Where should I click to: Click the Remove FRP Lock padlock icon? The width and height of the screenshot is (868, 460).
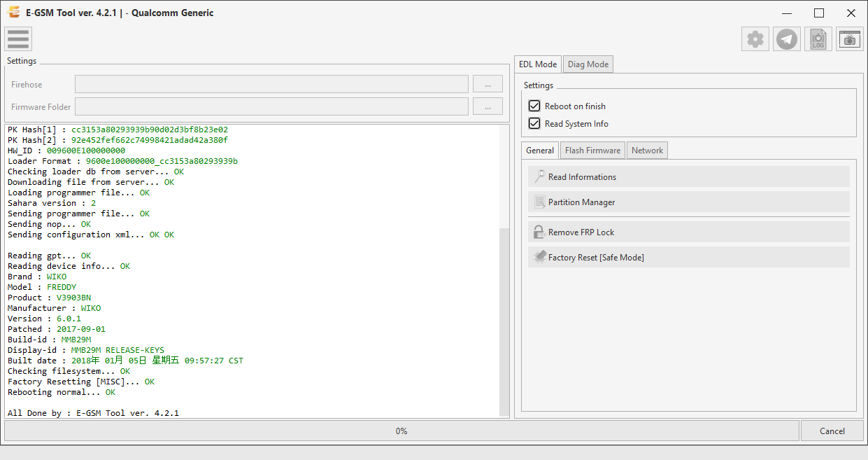539,232
